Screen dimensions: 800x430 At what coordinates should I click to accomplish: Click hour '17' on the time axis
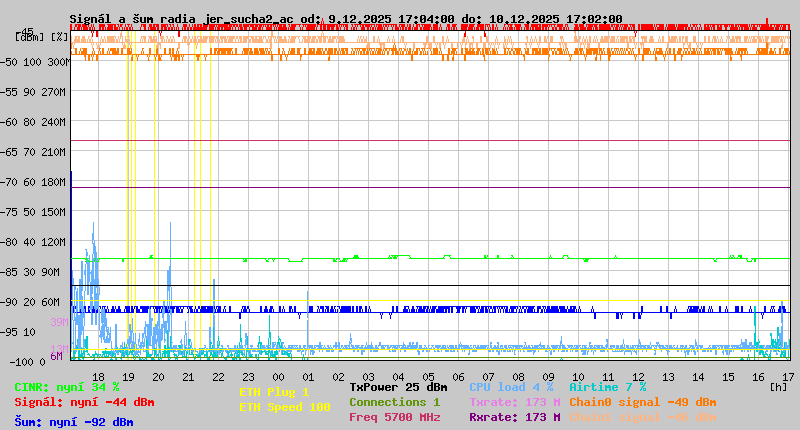pos(788,377)
